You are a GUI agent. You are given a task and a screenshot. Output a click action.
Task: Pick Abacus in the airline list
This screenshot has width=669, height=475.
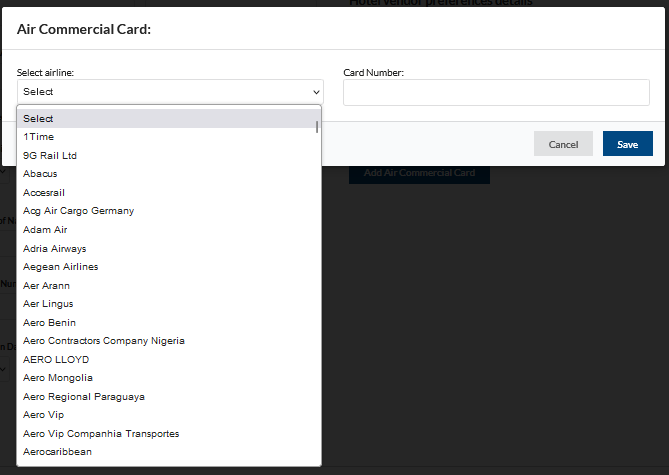pos(169,174)
